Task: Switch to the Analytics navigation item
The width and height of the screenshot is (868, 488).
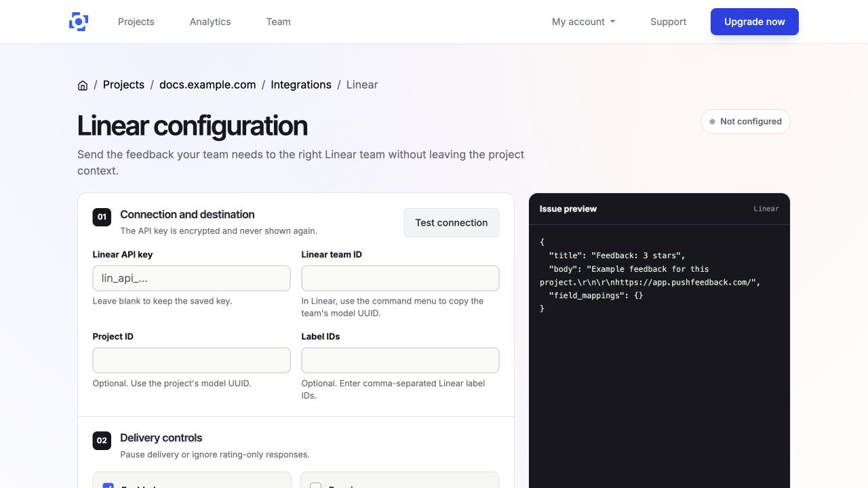Action: coord(210,22)
